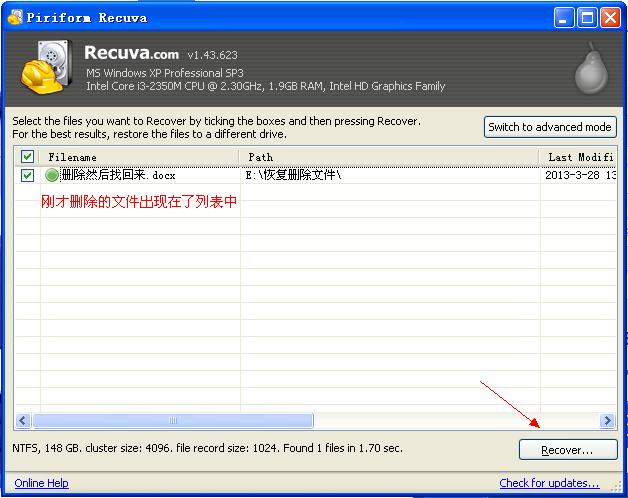
Task: Maximize the Piriform Recuva window
Action: point(588,18)
